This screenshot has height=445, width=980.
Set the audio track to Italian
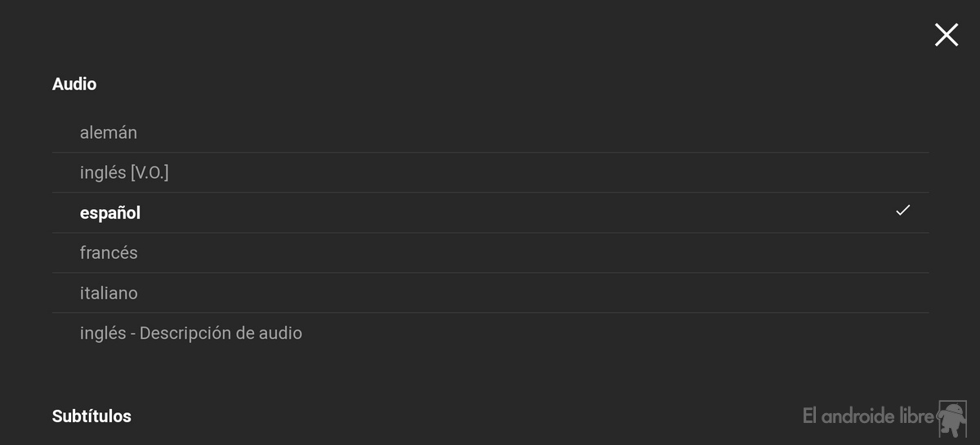pyautogui.click(x=490, y=292)
